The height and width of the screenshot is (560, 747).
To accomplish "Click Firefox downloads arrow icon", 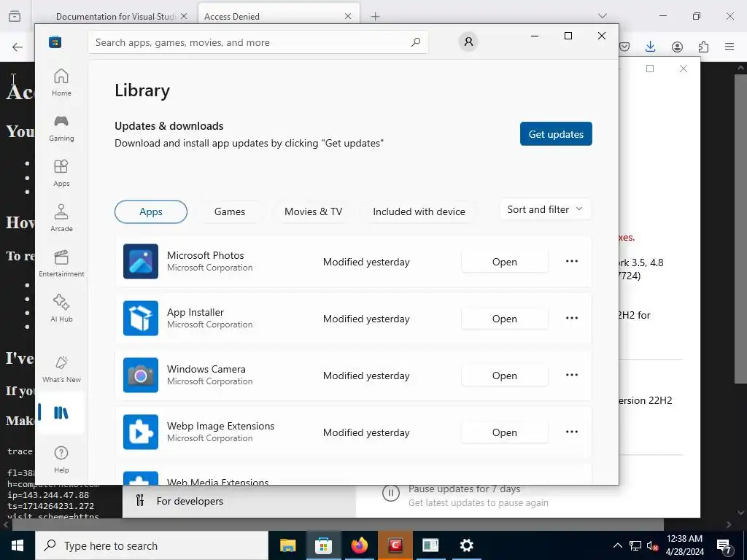I will pos(650,47).
